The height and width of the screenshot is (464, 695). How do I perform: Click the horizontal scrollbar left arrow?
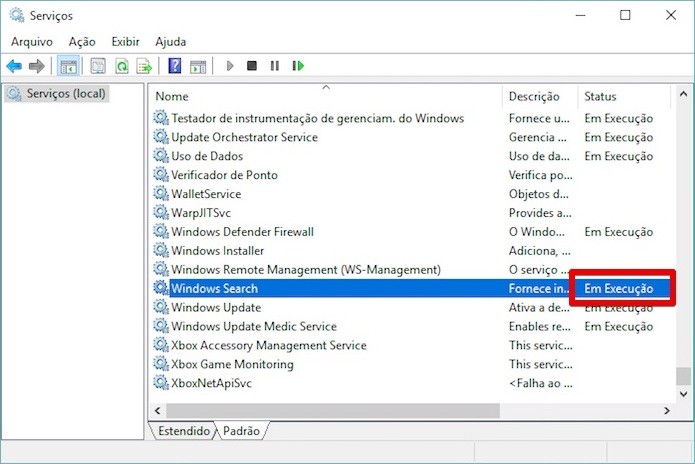pos(158,411)
